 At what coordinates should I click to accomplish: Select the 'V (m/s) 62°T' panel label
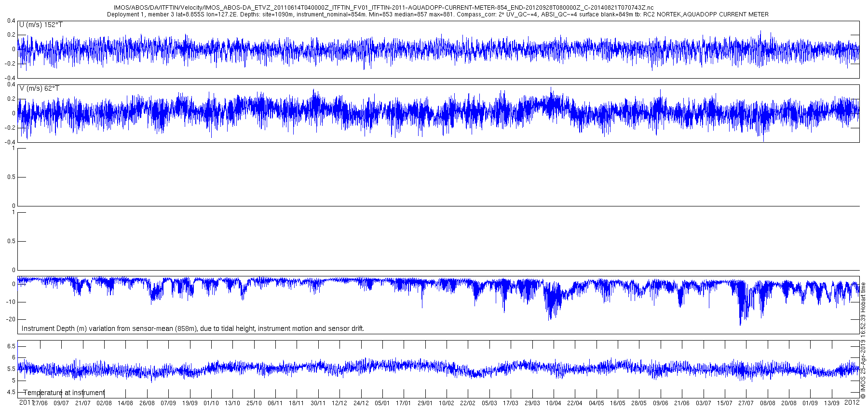click(40, 89)
